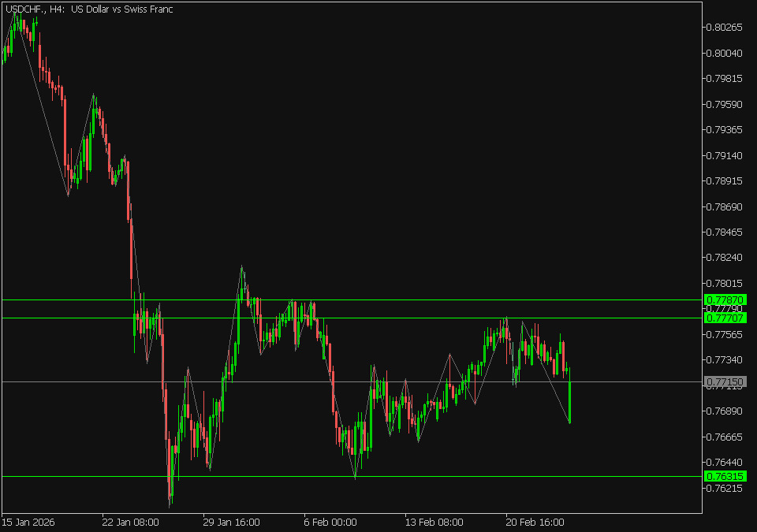Select the green 0.77870 price level label
The height and width of the screenshot is (532, 757).
[725, 300]
